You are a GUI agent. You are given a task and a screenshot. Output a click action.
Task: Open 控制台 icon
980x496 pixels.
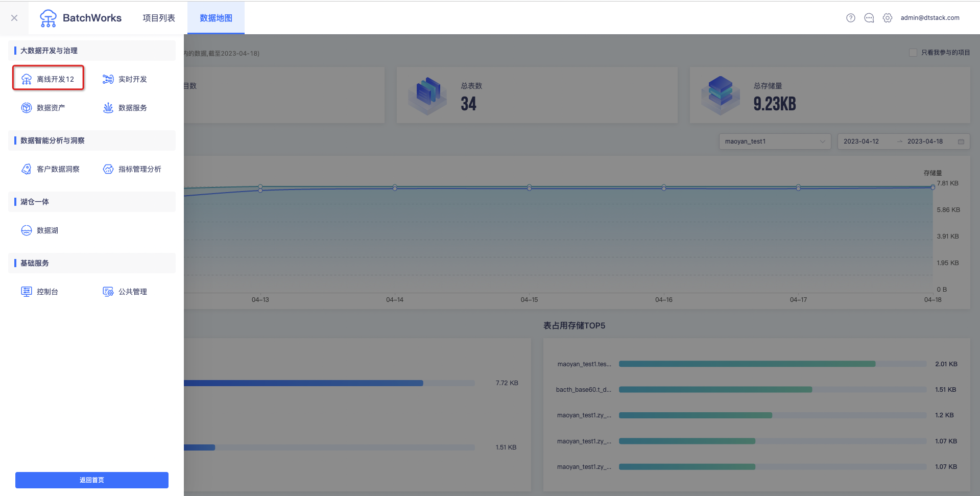pos(27,292)
